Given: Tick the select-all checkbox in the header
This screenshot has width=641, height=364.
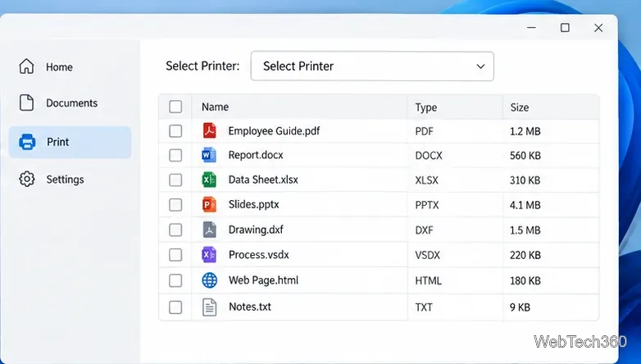Looking at the screenshot, I should [175, 107].
